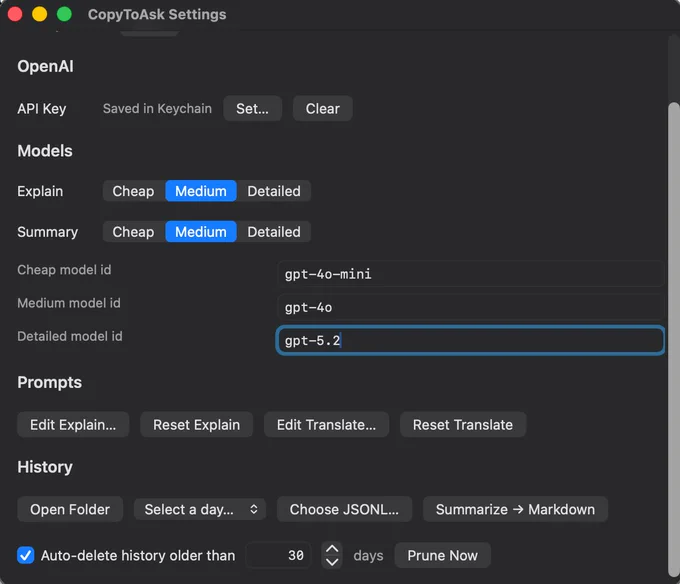This screenshot has width=680, height=584.
Task: Open the Edit Translate... prompt editor
Action: (326, 425)
